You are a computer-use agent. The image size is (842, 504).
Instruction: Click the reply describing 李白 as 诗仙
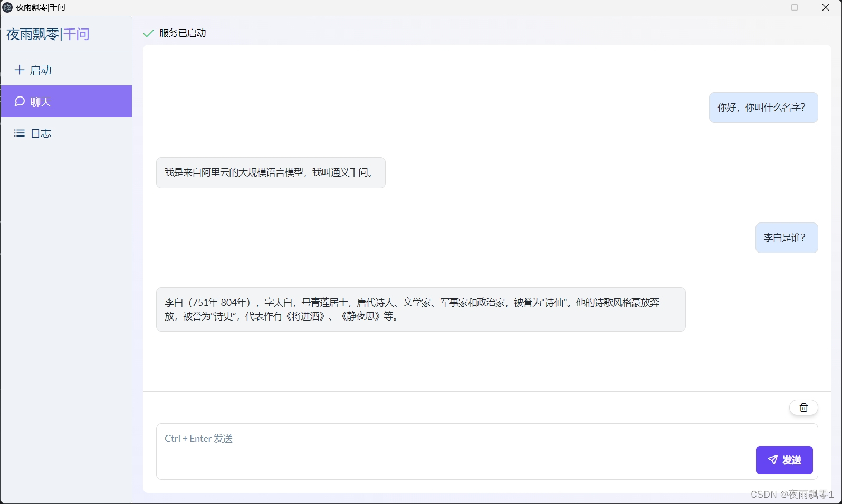420,309
